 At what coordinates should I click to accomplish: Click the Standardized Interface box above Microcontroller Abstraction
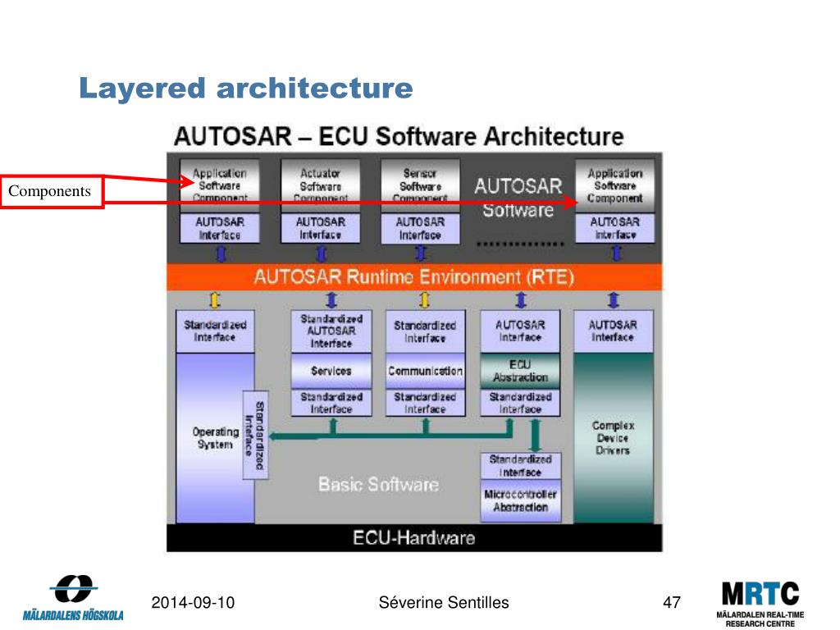coord(521,466)
